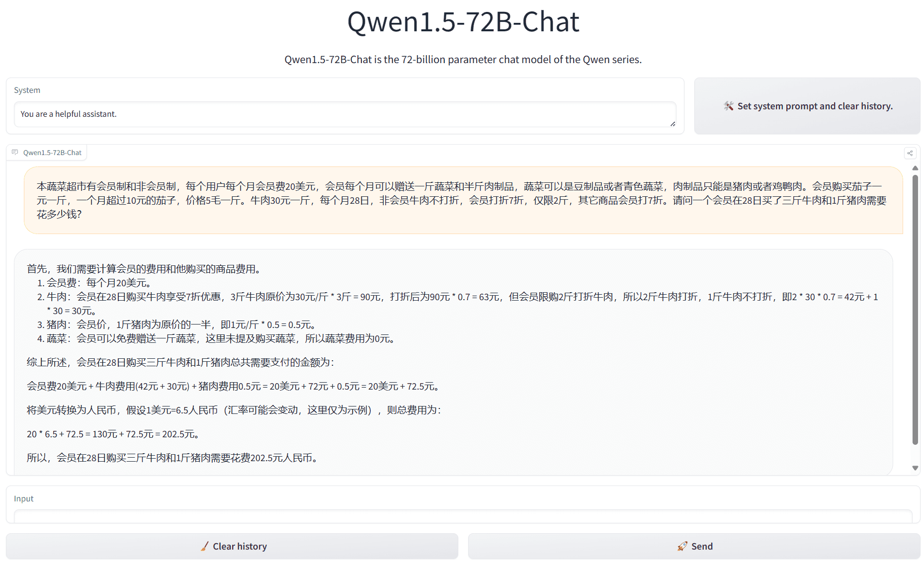Click the resize grip at the chatbot's bottom-right corner
Viewport: 924px width, 566px height.
917,471
